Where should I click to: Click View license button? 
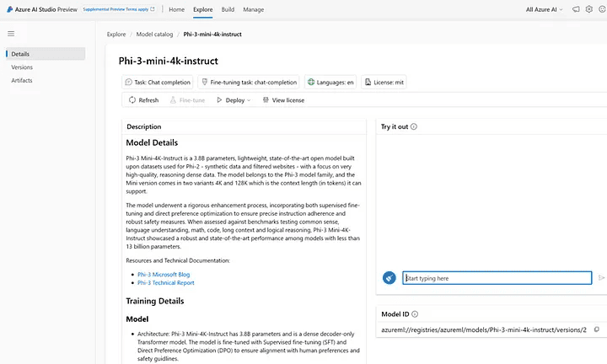click(x=283, y=100)
